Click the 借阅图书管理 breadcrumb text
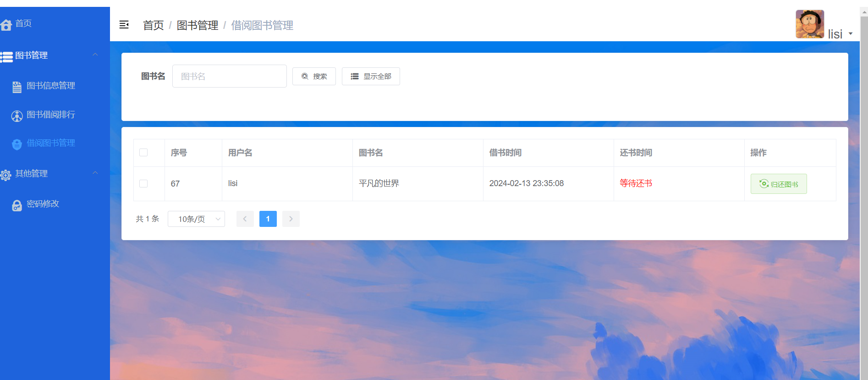 click(262, 26)
